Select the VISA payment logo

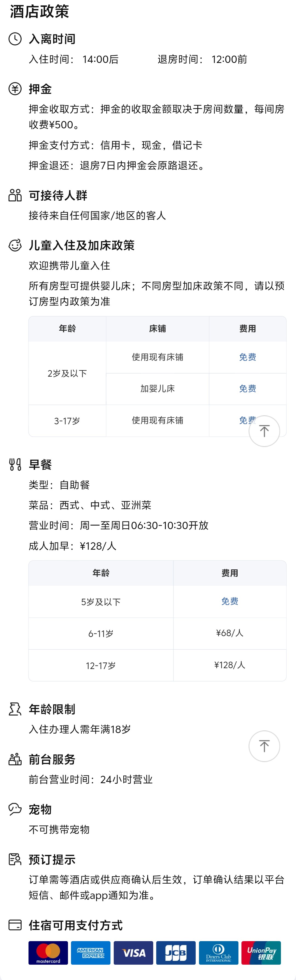pos(133,953)
